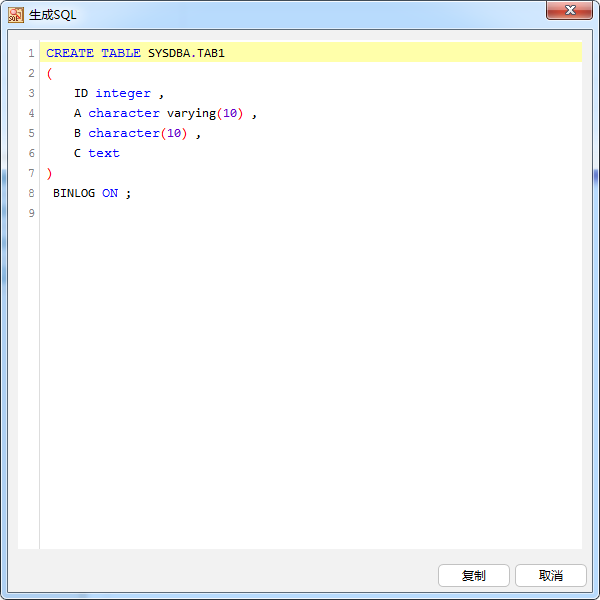Screen dimensions: 600x600
Task: Click the 生成SQL title bar text
Action: [53, 15]
